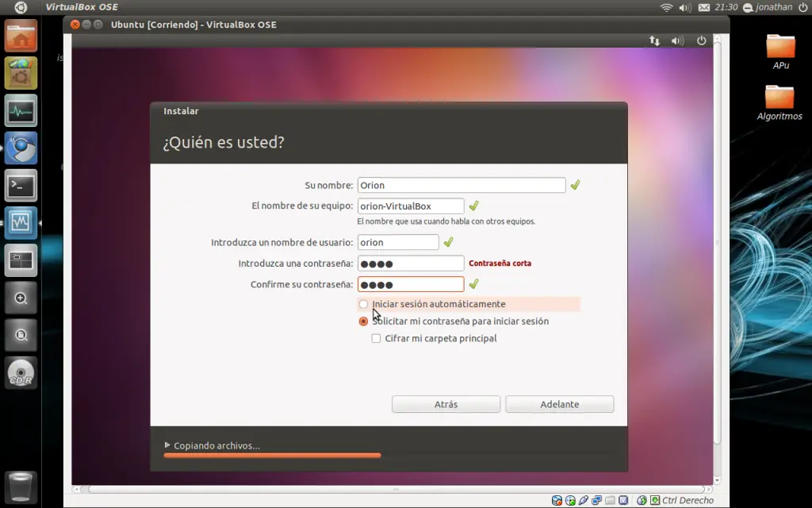Click the username field containing orion
The image size is (812, 508).
tap(398, 242)
